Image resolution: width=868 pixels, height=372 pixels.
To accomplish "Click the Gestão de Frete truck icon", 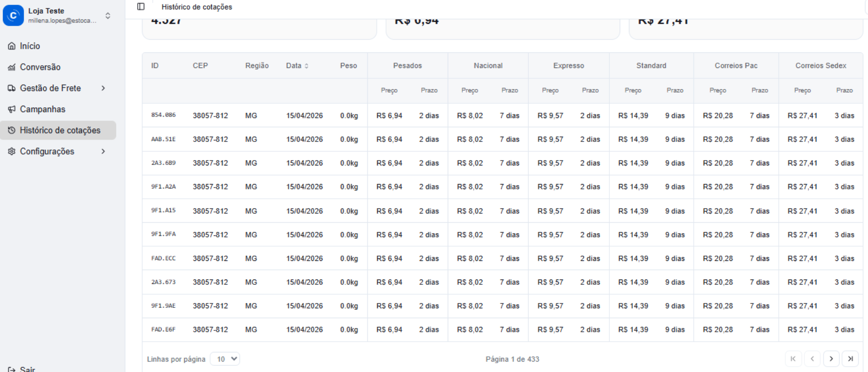I will pos(12,88).
